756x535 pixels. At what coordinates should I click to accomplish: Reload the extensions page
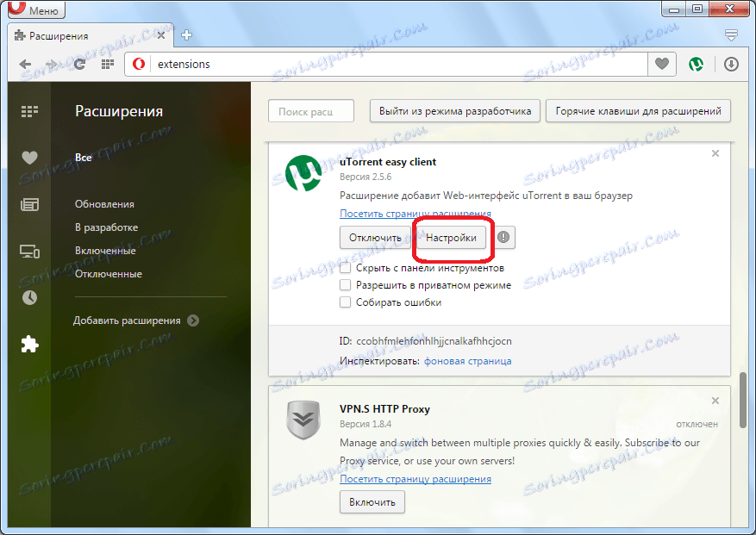tap(79, 64)
